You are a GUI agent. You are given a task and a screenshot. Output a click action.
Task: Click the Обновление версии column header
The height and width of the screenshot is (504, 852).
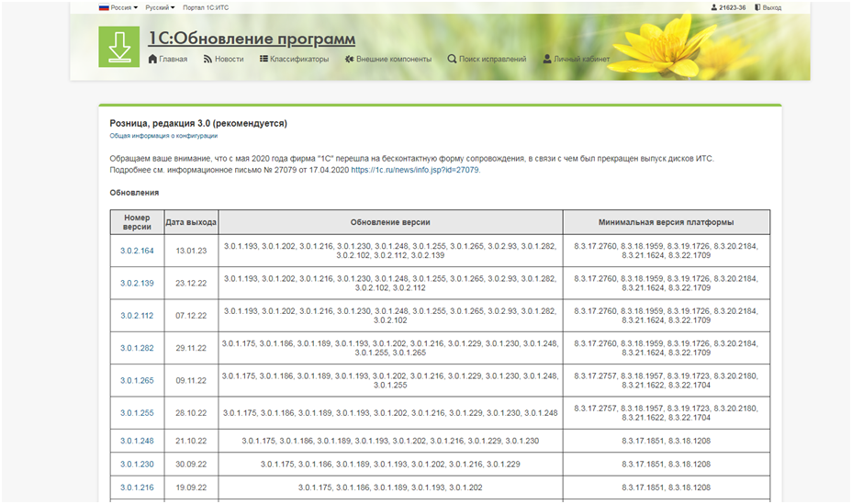(x=390, y=222)
